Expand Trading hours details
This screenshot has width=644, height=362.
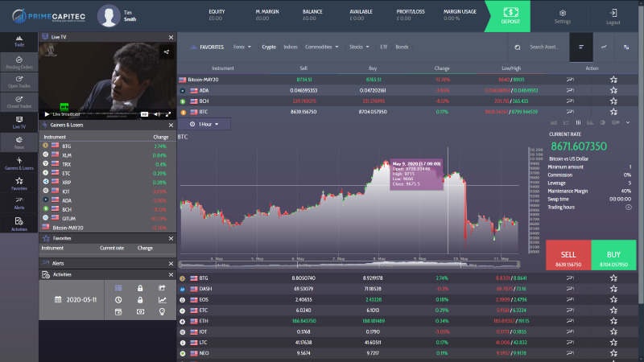coord(628,208)
